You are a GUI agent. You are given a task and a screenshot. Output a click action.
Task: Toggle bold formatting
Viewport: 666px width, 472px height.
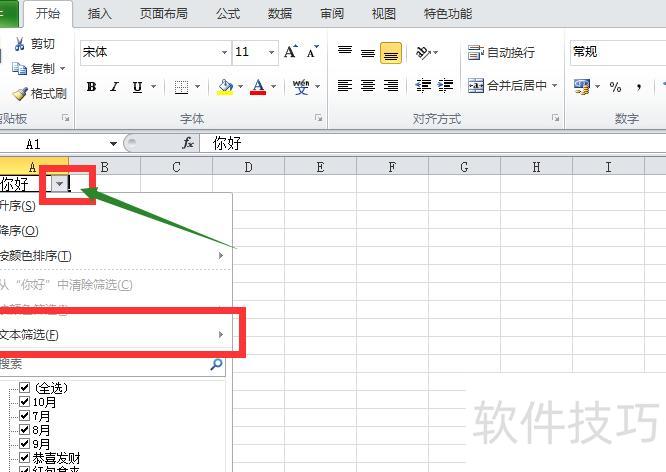(x=91, y=87)
